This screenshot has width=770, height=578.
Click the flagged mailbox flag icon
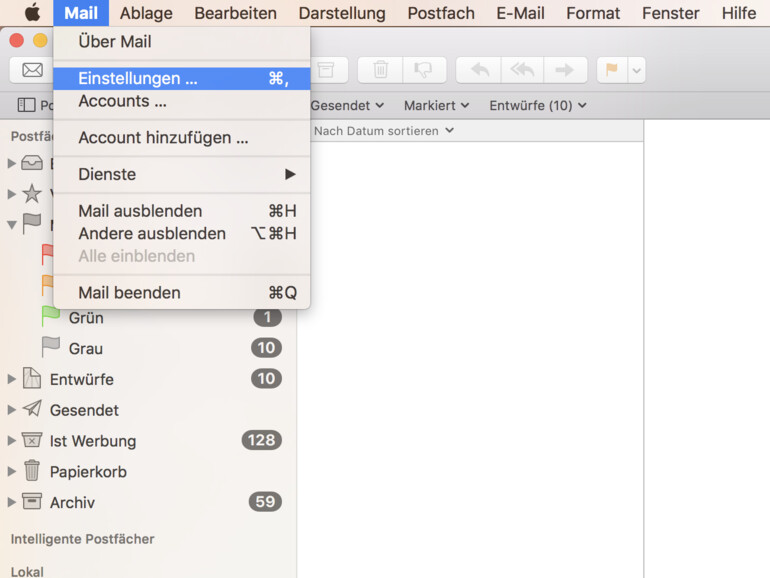click(32, 224)
